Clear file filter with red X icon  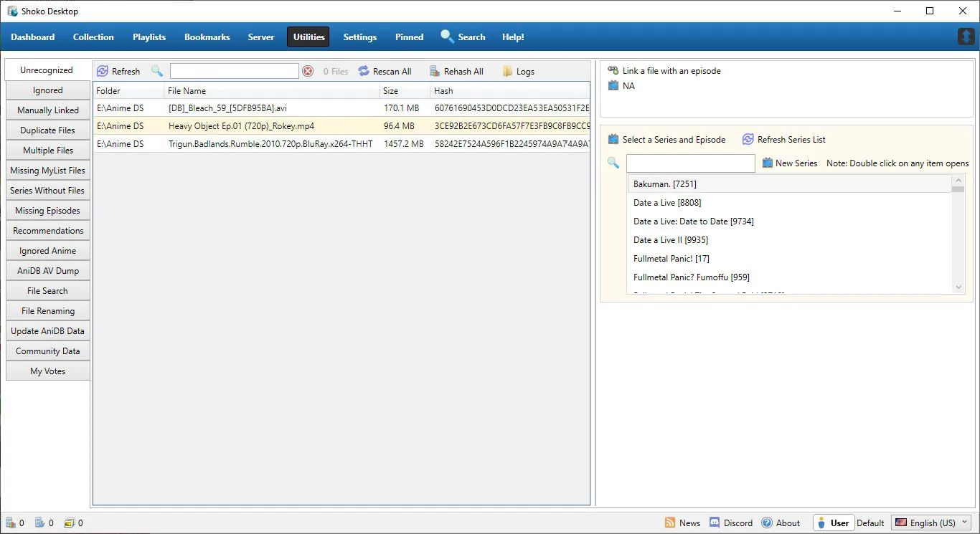[308, 71]
